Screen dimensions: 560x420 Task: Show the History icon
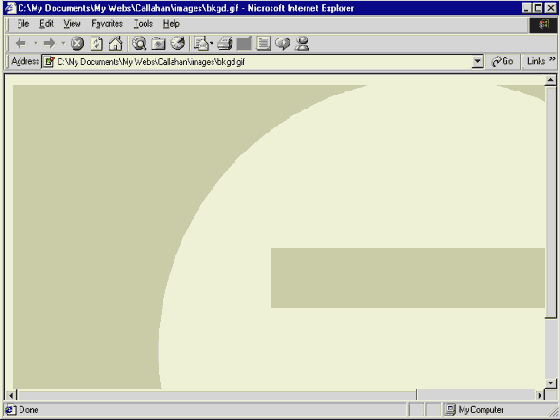tap(178, 44)
